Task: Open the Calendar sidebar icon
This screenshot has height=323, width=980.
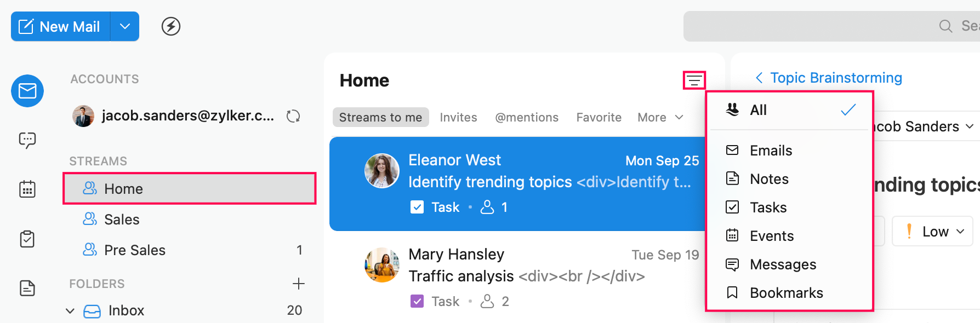Action: pyautogui.click(x=27, y=189)
